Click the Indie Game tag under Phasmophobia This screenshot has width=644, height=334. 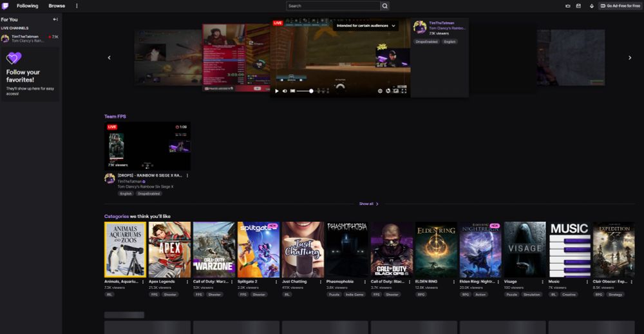[355, 295]
